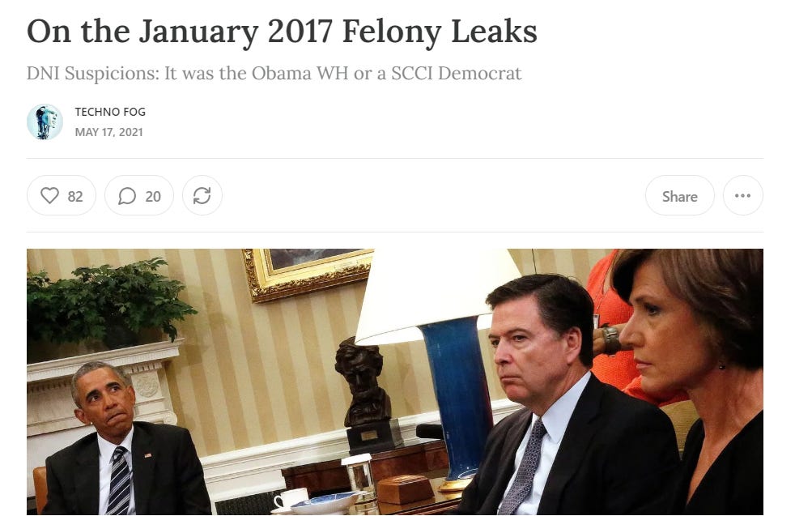
Task: Open the Techno Fog author avatar
Action: click(x=45, y=122)
